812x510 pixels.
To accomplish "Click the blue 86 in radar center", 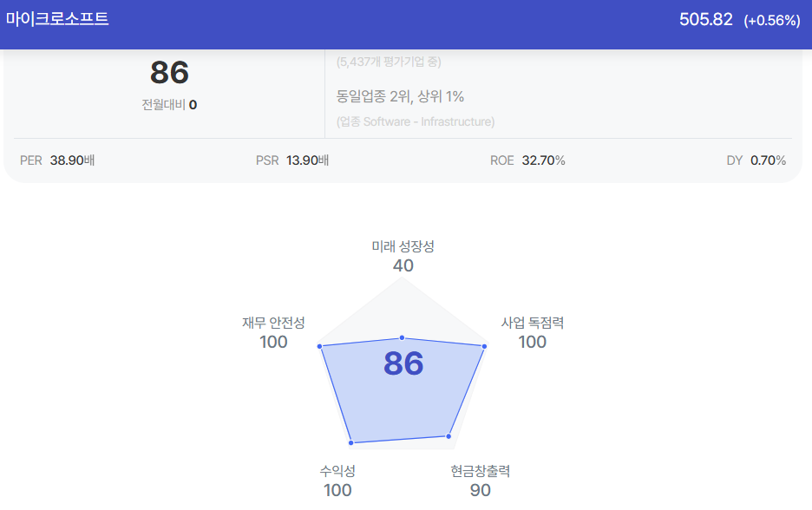I will 403,363.
